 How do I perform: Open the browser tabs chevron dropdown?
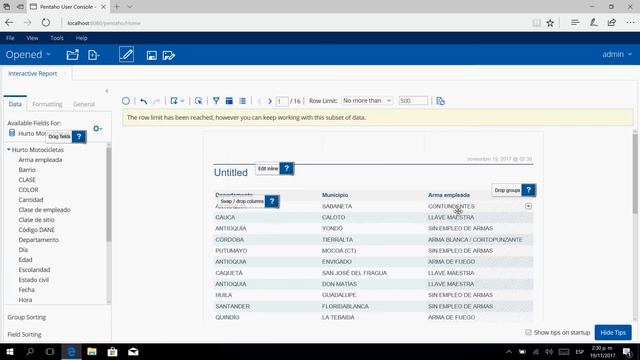pyautogui.click(x=130, y=7)
